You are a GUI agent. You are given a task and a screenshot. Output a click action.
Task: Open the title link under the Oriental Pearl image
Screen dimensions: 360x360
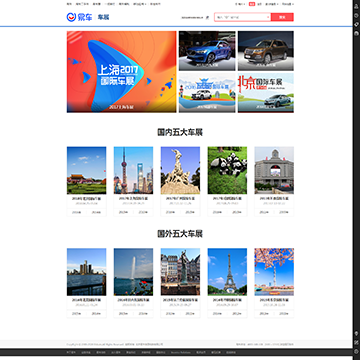pyautogui.click(x=133, y=198)
